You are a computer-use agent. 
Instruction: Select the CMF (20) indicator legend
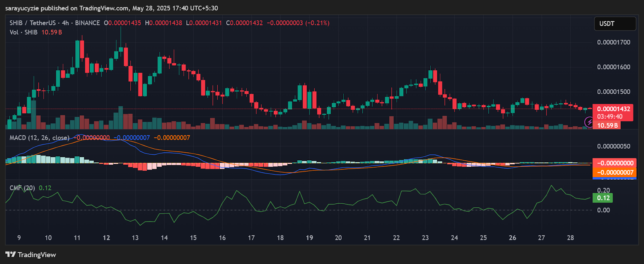22,188
